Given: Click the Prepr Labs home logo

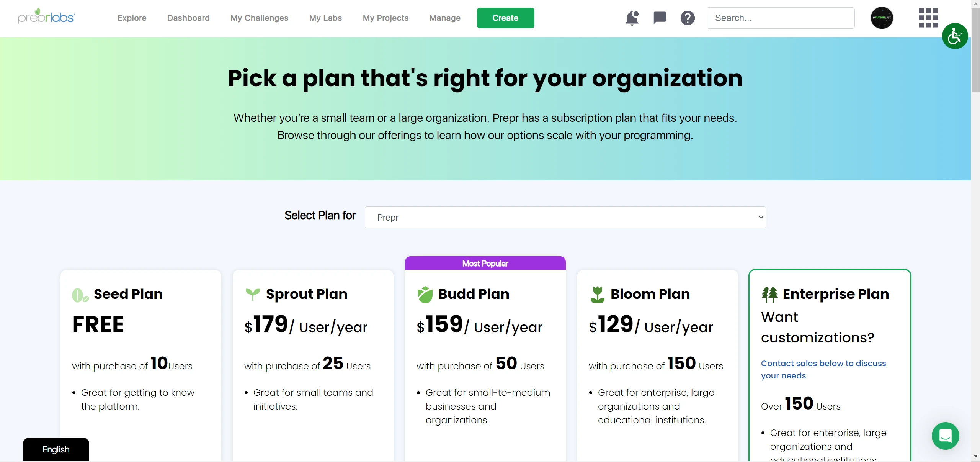Looking at the screenshot, I should tap(47, 18).
